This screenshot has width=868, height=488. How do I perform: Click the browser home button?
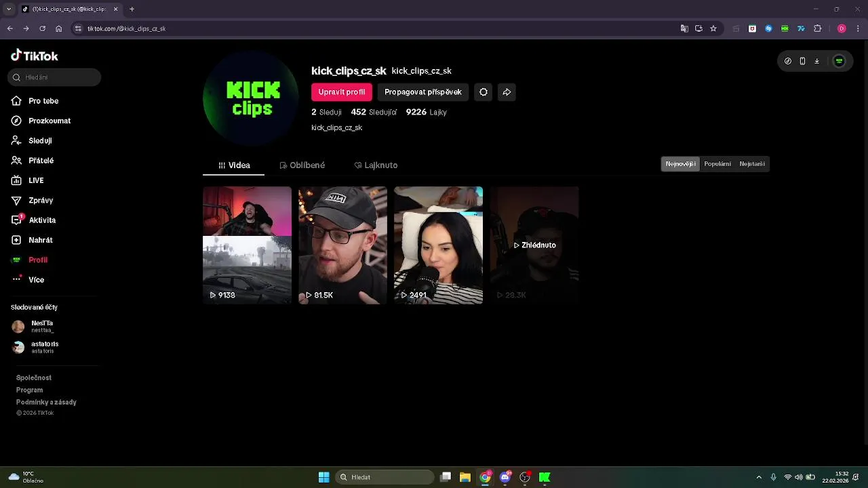pos(58,28)
